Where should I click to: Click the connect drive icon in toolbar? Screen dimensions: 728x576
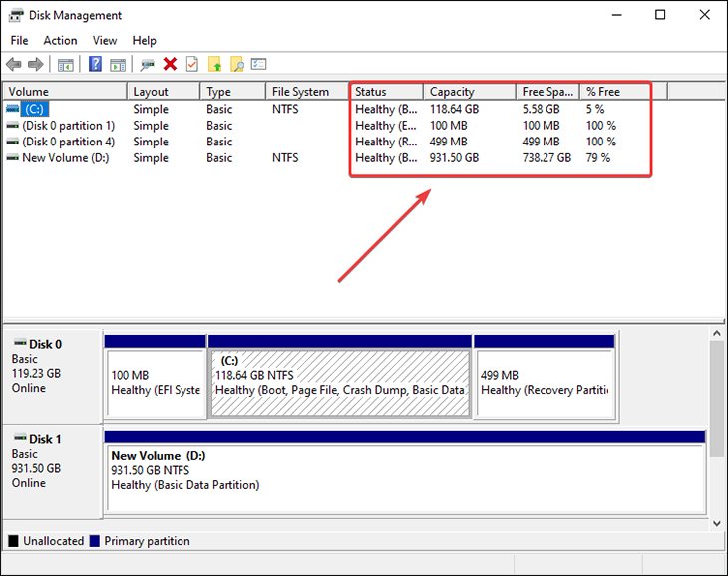click(x=148, y=64)
